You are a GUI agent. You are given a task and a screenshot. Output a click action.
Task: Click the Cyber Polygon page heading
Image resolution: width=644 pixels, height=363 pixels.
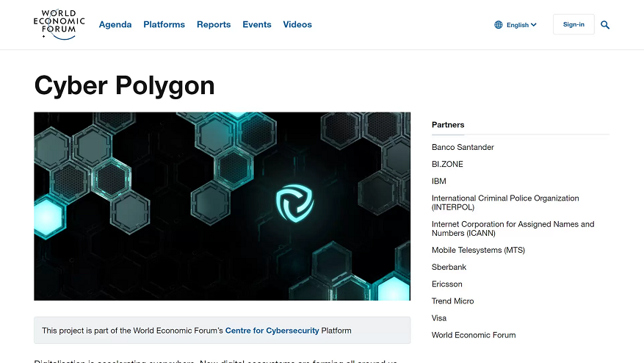124,85
